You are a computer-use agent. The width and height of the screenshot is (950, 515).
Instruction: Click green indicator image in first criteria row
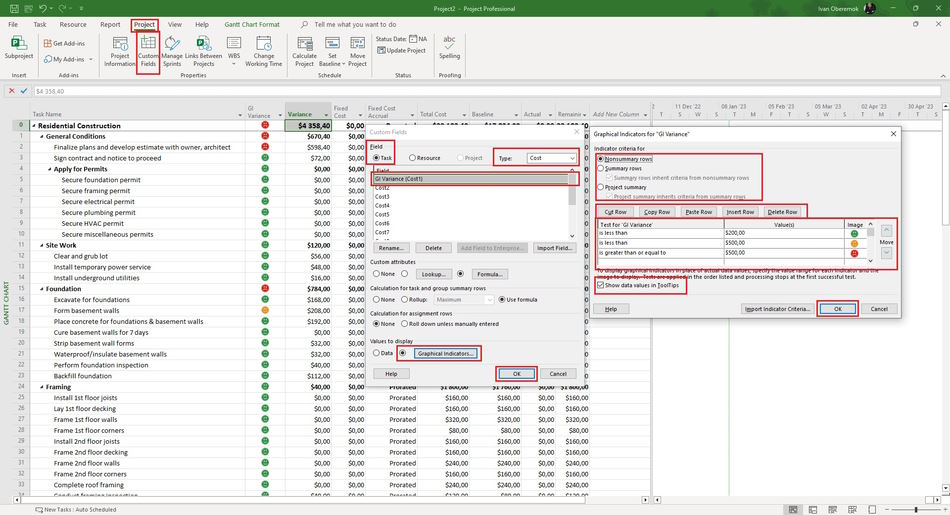pos(854,233)
